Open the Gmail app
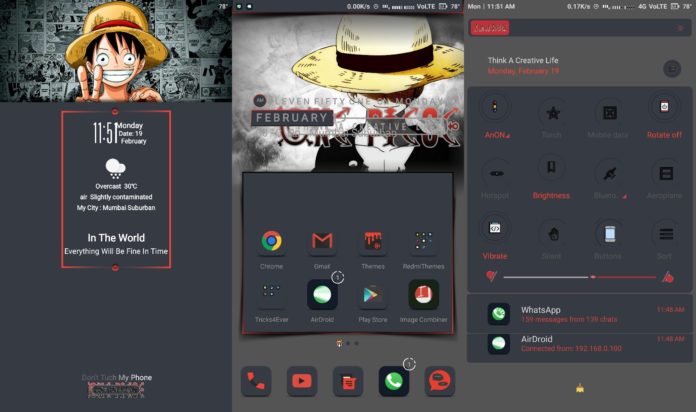The height and width of the screenshot is (412, 696). [x=322, y=241]
